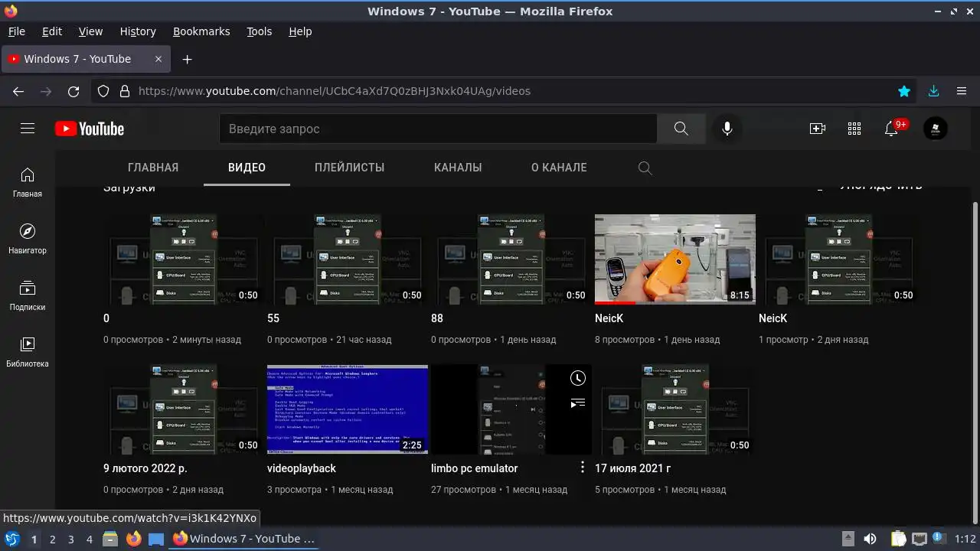The image size is (980, 551).
Task: Add limbo pc emulator to Watch Later
Action: pyautogui.click(x=578, y=378)
